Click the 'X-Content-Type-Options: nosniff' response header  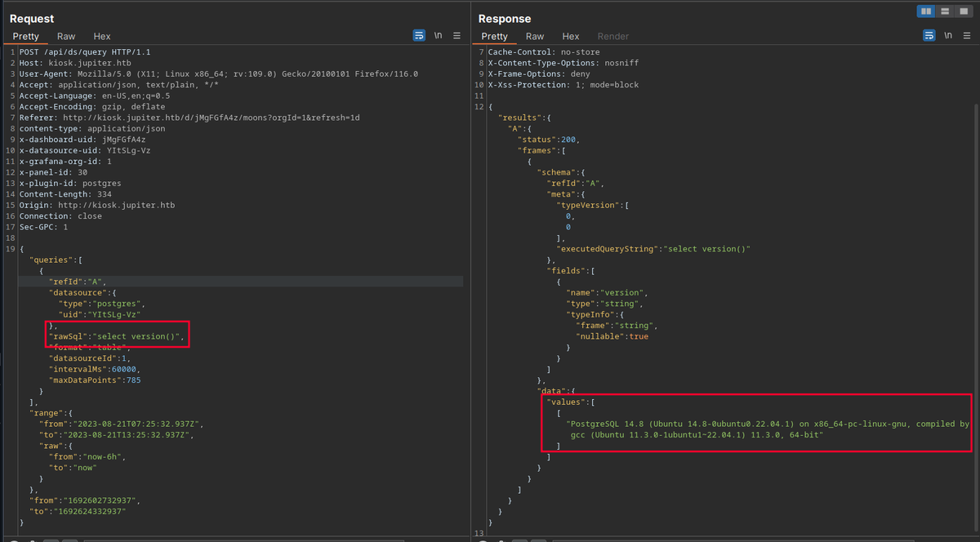[x=563, y=63]
